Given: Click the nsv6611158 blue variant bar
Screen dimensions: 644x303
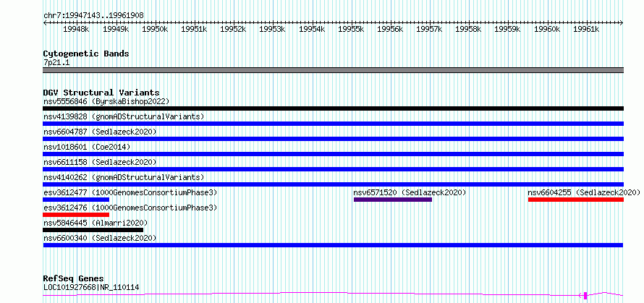Looking at the screenshot, I should tap(333, 169).
